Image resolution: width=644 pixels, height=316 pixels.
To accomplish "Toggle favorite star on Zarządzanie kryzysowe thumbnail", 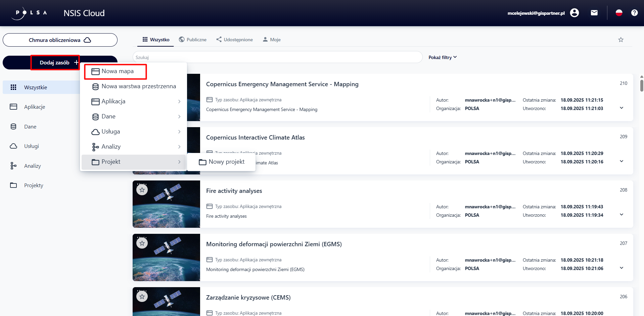I will (x=142, y=297).
